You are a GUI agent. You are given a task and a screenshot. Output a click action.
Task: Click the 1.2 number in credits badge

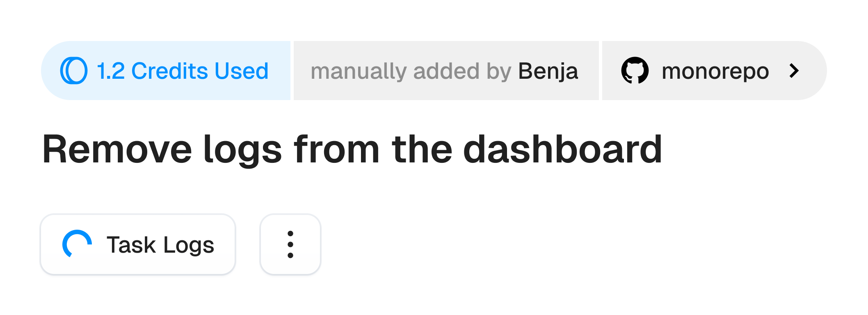(110, 71)
